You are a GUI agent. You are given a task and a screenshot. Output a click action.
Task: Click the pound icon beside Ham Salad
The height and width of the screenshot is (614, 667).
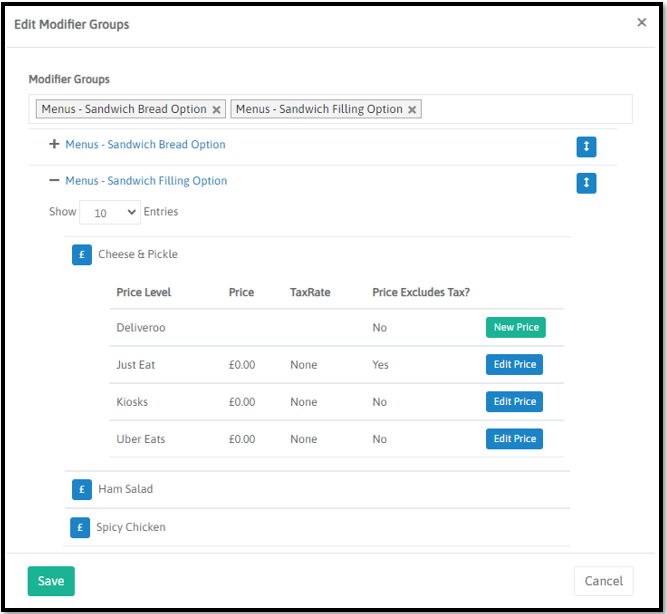pos(82,490)
